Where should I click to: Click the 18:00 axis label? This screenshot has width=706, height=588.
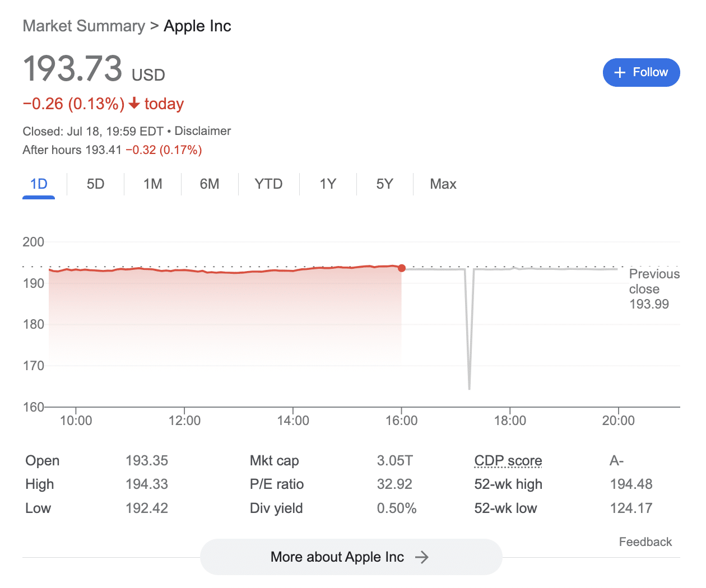pos(510,421)
